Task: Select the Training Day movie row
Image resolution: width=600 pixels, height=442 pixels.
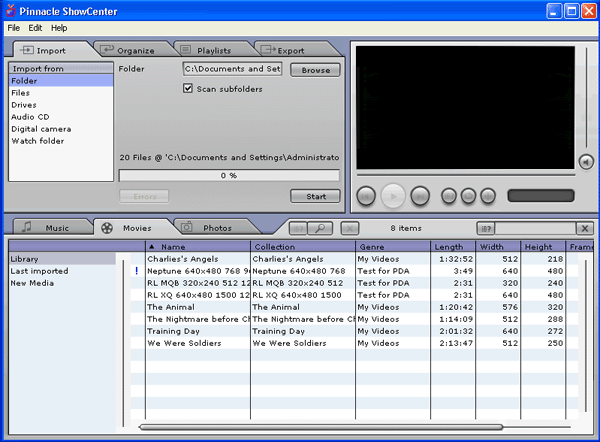Action: (x=354, y=331)
